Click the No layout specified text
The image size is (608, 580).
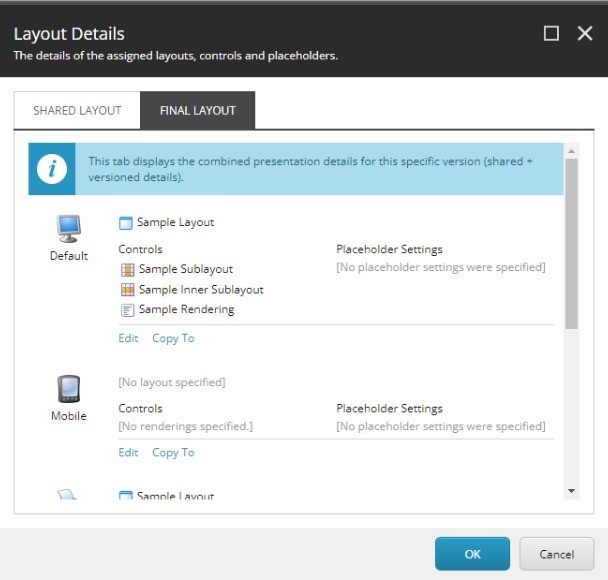pos(172,382)
